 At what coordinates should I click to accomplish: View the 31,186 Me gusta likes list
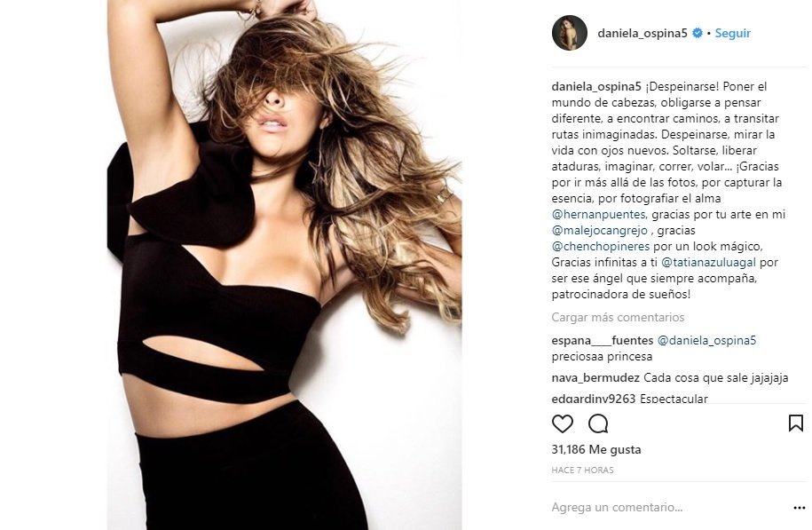click(596, 449)
